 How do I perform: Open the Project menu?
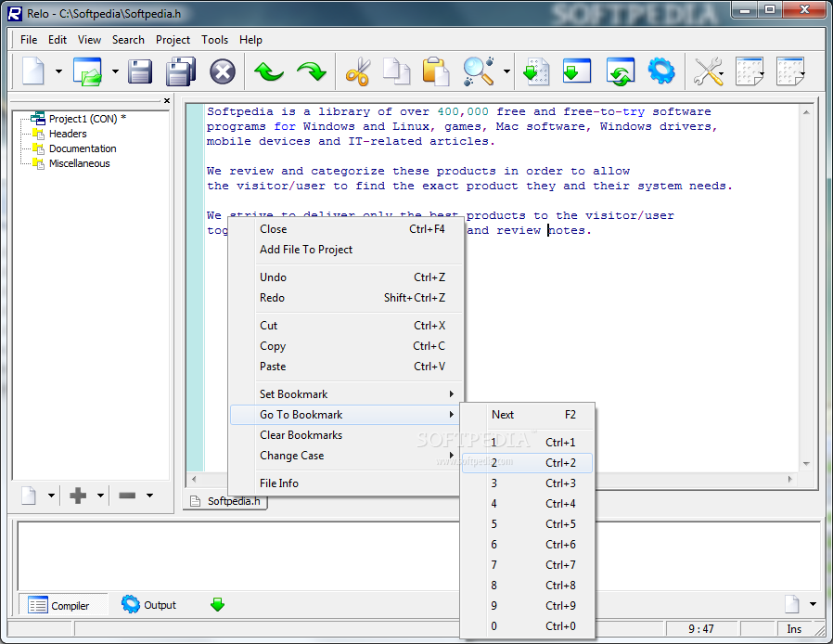(x=173, y=40)
